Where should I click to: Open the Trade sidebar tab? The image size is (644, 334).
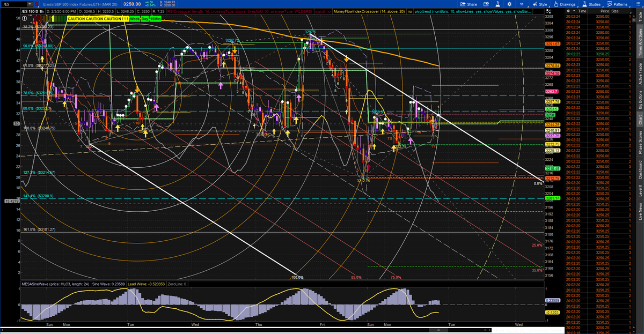pyautogui.click(x=640, y=17)
